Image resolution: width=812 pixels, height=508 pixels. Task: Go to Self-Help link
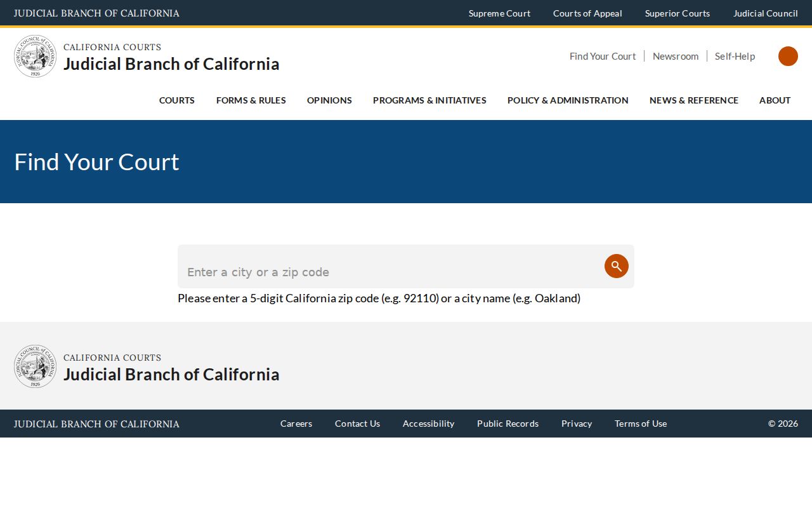pos(735,56)
